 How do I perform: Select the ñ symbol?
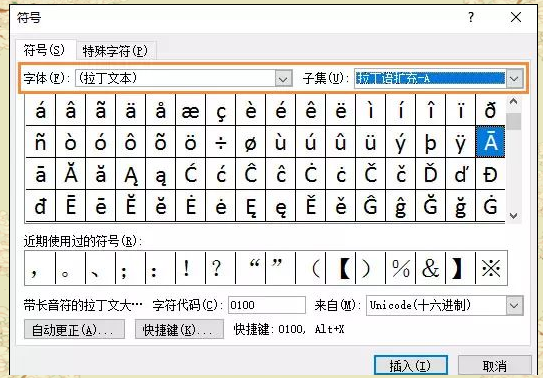click(41, 142)
